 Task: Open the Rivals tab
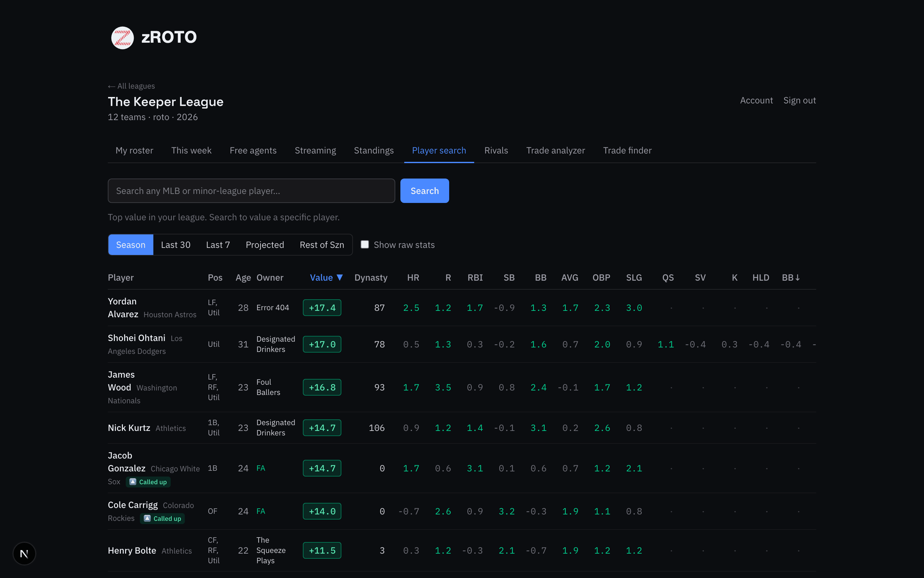tap(496, 150)
